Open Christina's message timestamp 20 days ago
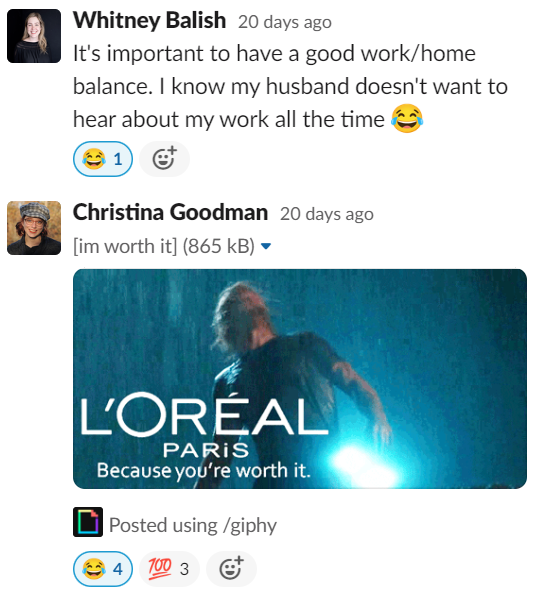Screen dimensions: 549x599 (327, 214)
